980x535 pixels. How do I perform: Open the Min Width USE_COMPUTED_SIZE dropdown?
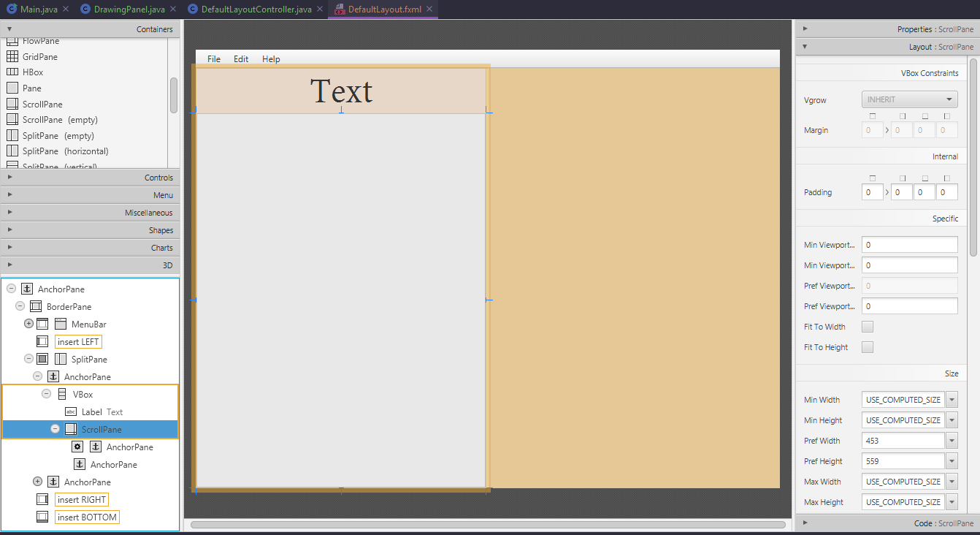point(952,399)
